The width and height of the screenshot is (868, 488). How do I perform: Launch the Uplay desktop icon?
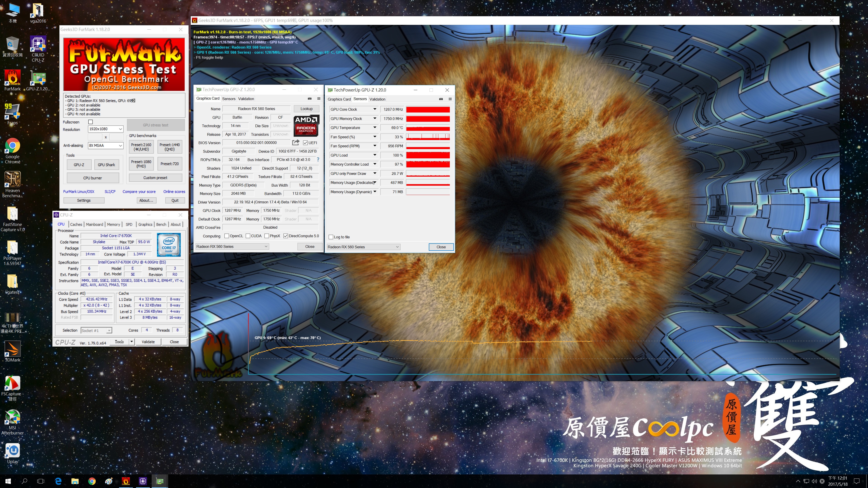coord(12,453)
